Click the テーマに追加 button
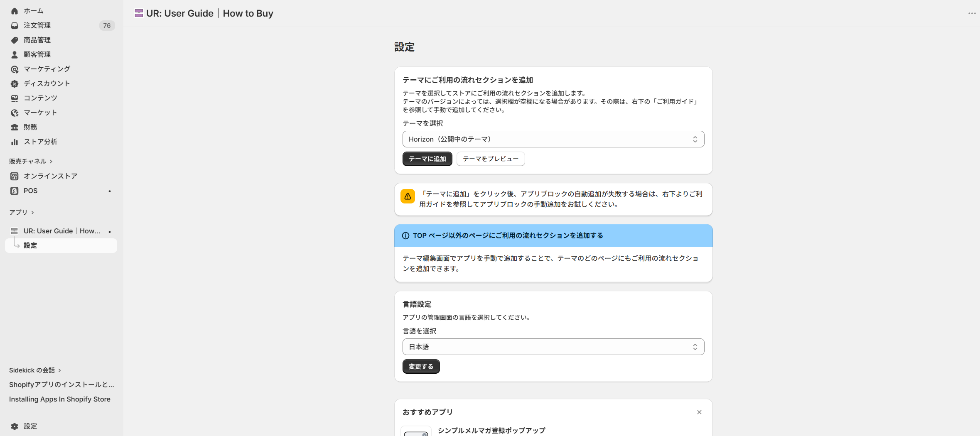 (427, 159)
